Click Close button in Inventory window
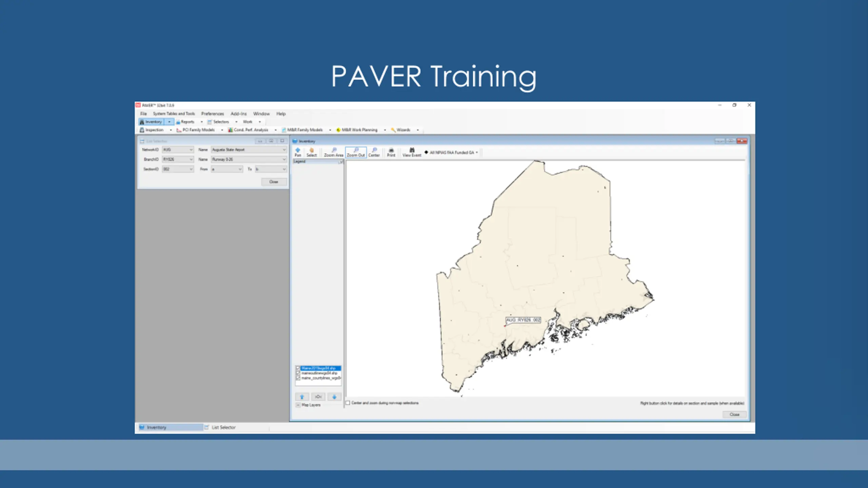Image resolution: width=868 pixels, height=488 pixels. (734, 414)
